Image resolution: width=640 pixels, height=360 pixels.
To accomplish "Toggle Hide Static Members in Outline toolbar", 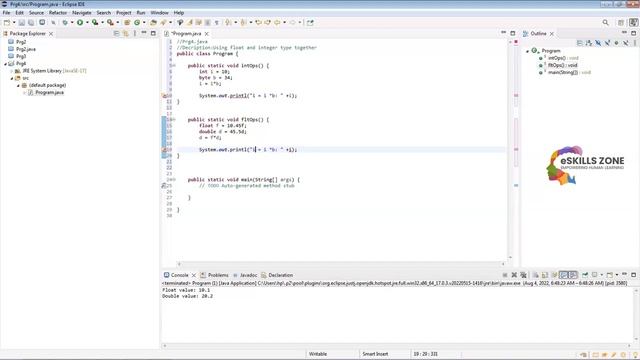I will (608, 43).
